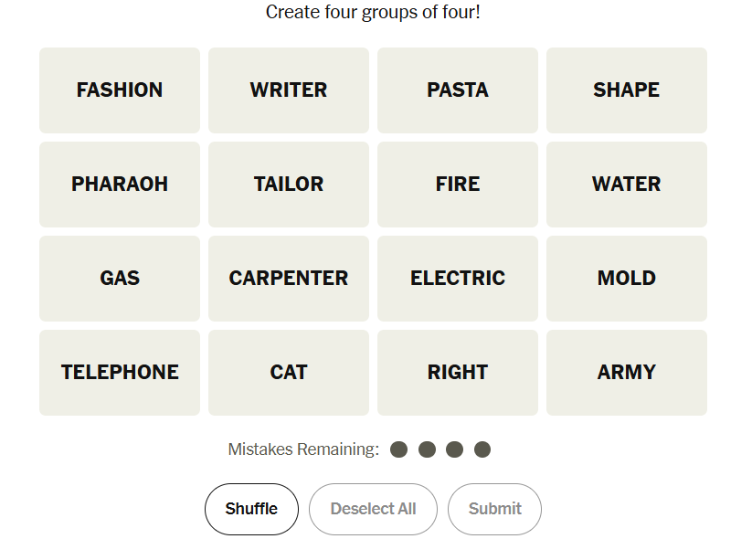Choose the ARMY word tile
The image size is (752, 560).
627,373
